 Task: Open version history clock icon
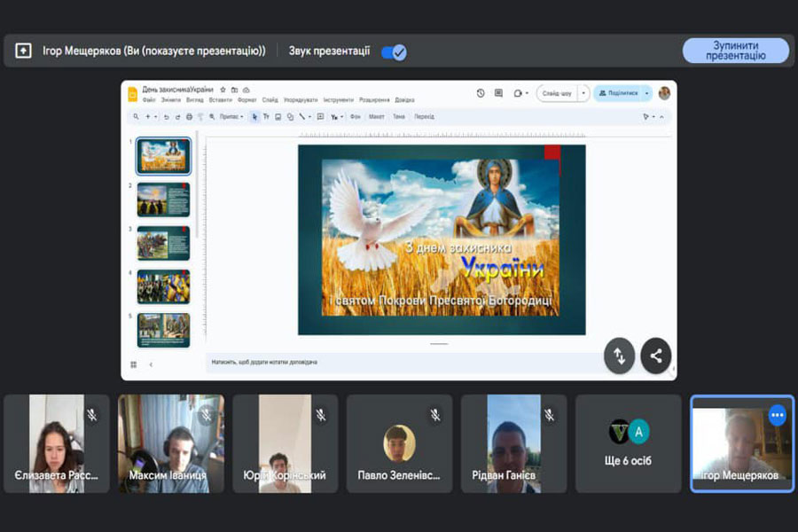point(481,93)
